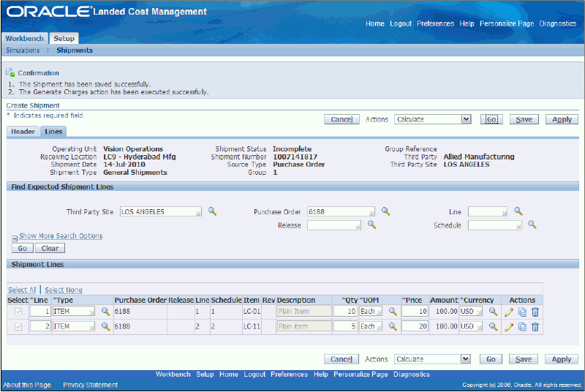Click pencil update icon for shipment line 1
The height and width of the screenshot is (392, 585).
coord(509,312)
